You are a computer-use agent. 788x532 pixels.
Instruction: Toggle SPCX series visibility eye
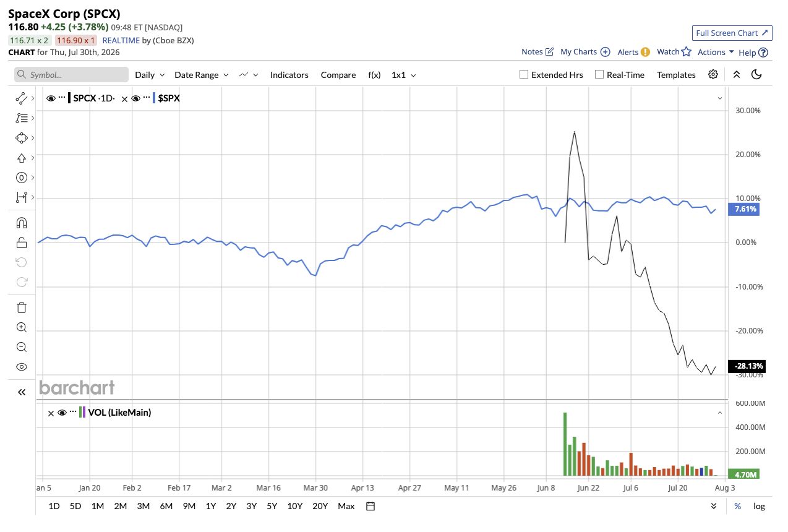point(51,98)
